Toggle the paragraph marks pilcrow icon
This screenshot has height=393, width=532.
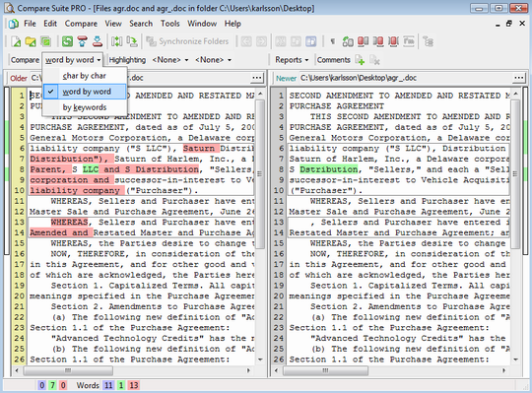click(333, 41)
